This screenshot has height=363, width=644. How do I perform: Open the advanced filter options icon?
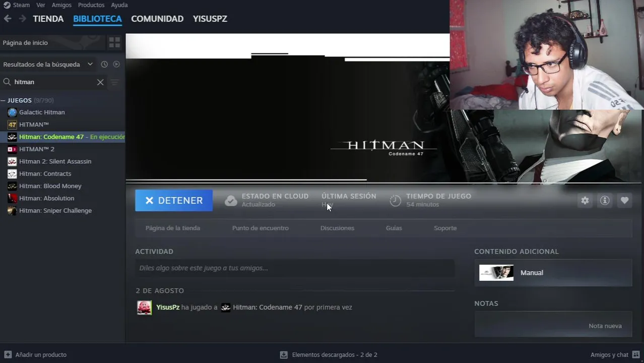pyautogui.click(x=115, y=82)
